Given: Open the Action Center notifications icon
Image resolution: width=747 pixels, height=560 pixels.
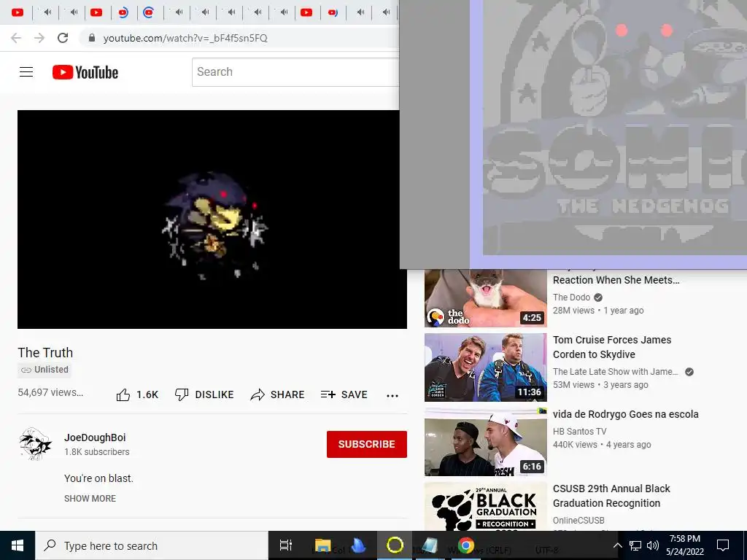Looking at the screenshot, I should [x=723, y=545].
